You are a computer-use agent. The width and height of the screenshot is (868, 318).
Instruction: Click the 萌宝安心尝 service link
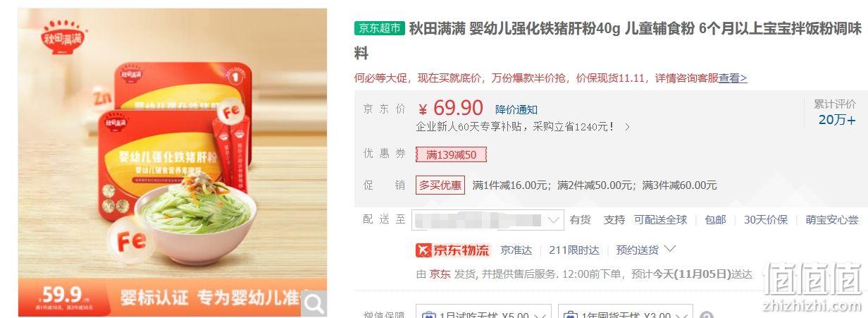click(832, 219)
